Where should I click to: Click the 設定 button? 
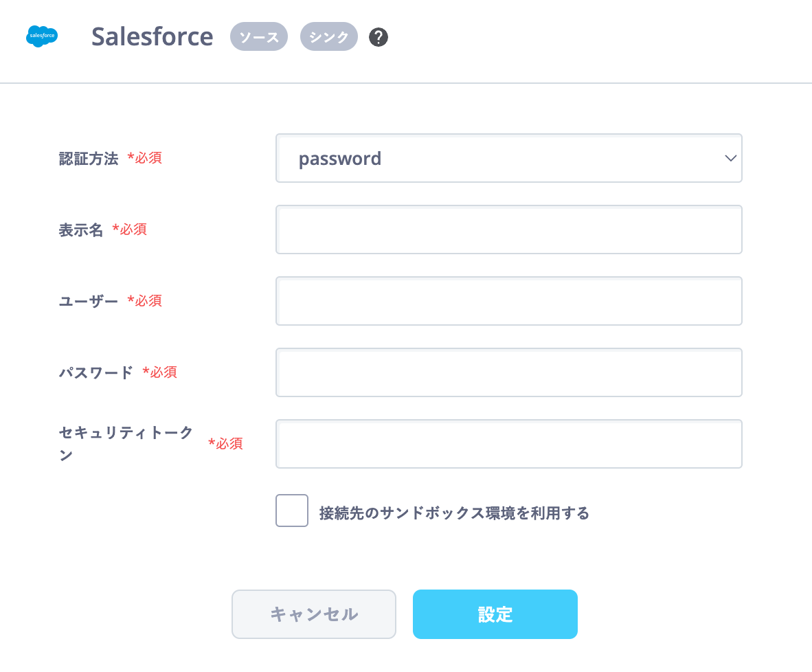(x=495, y=614)
